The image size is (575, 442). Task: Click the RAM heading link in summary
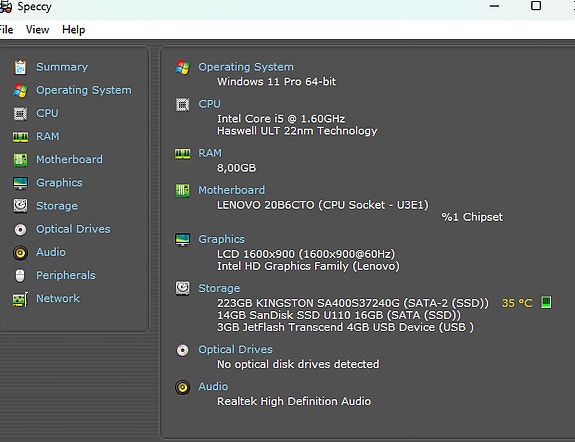point(210,153)
